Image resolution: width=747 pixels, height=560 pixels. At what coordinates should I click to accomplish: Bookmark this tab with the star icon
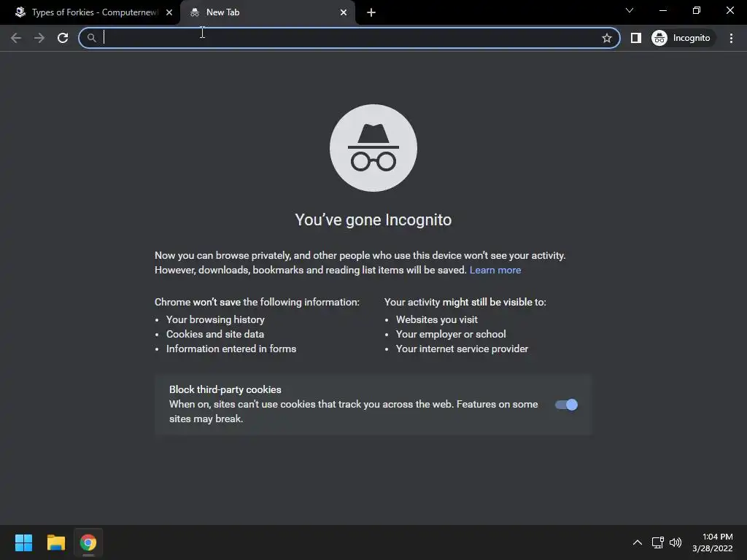(606, 38)
